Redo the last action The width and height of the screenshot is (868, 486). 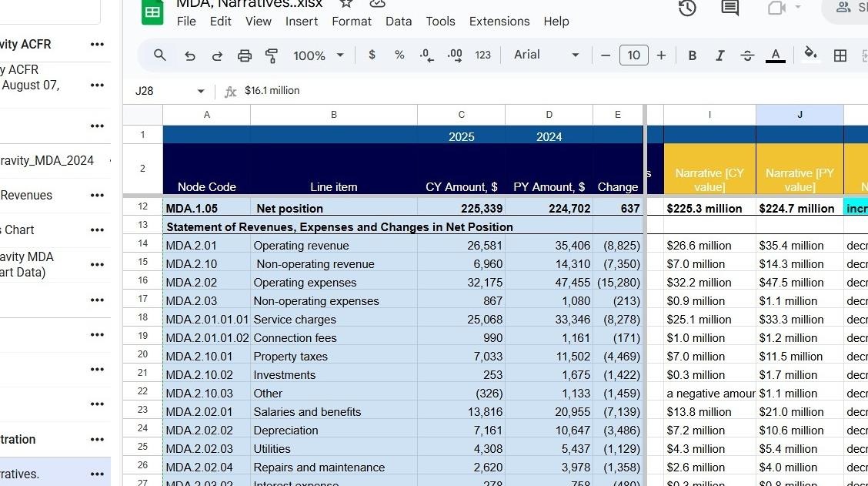tap(217, 55)
